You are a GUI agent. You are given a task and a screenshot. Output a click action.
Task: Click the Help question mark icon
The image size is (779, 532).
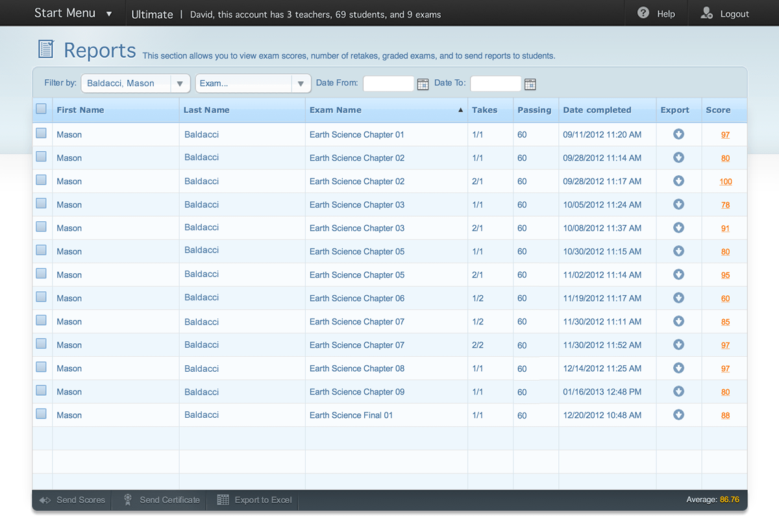643,13
